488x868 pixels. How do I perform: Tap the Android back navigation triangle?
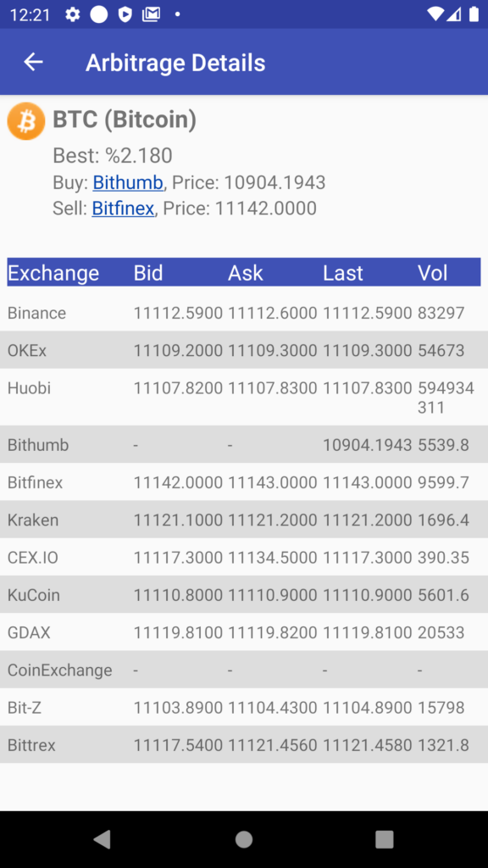pos(102,839)
